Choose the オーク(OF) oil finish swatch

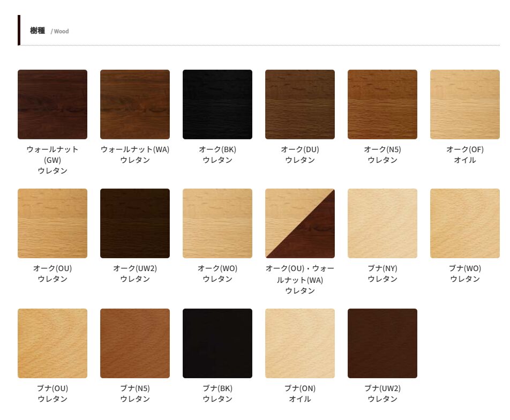[x=465, y=104]
